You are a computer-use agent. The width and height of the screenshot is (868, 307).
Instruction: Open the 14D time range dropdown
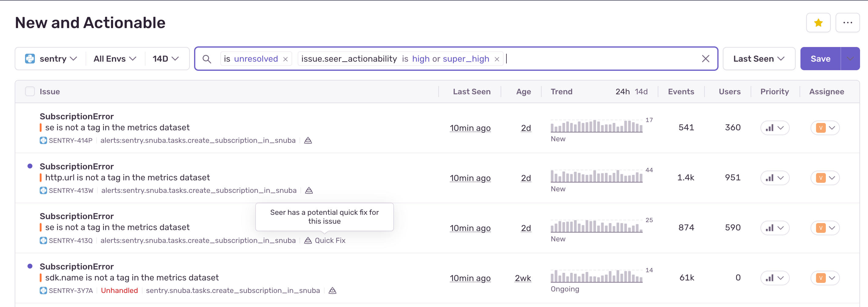[164, 58]
